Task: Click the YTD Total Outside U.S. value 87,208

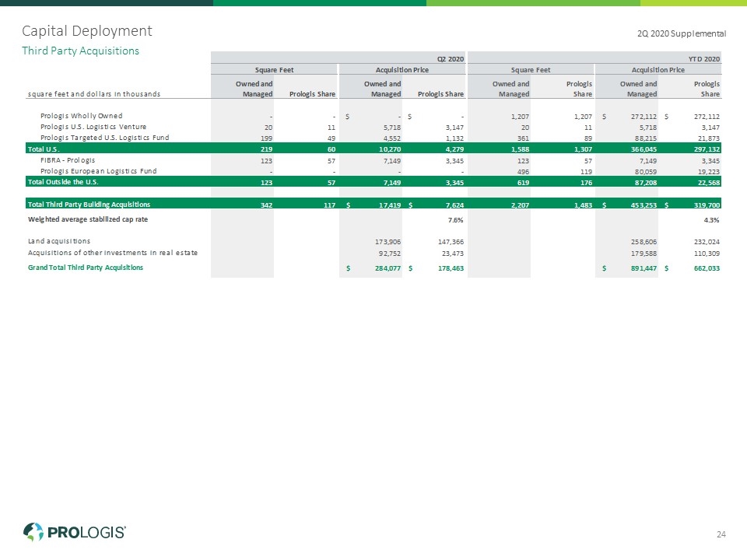Action: 646,183
